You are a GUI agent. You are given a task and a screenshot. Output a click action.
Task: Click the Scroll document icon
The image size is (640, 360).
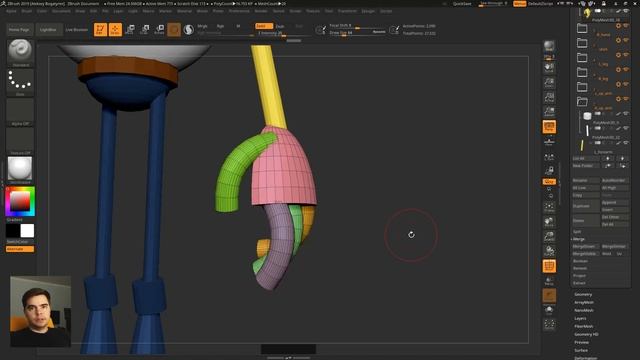(549, 67)
